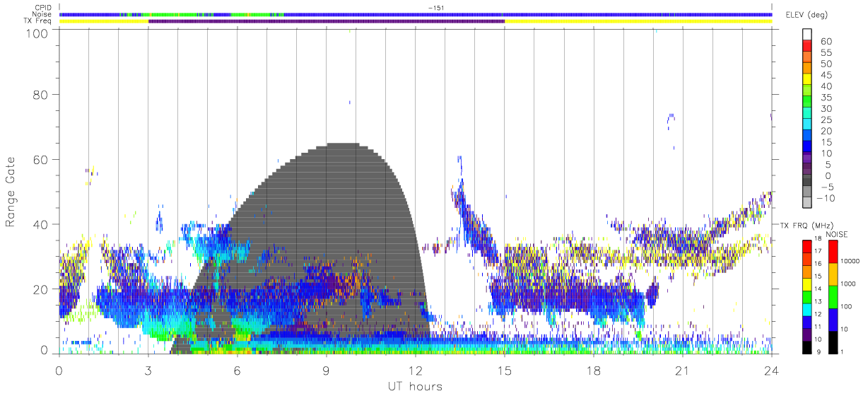The width and height of the screenshot is (868, 401).
Task: Click the 9 tick on UT hours axis
Action: tap(326, 371)
